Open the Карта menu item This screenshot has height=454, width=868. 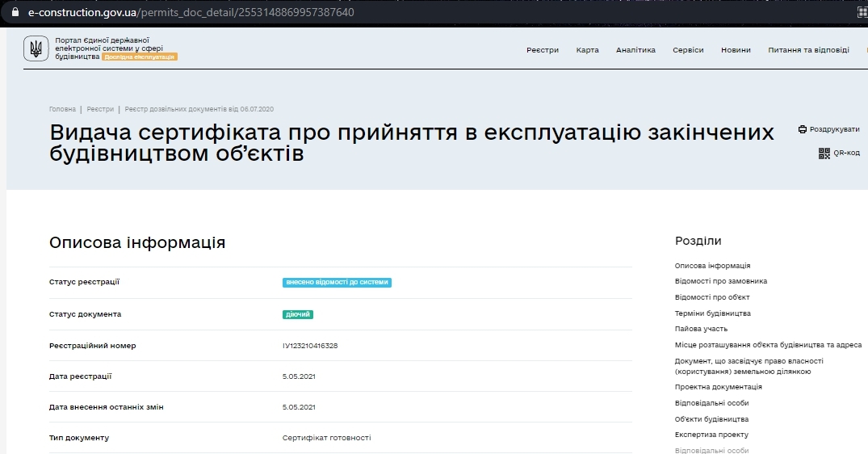point(587,50)
